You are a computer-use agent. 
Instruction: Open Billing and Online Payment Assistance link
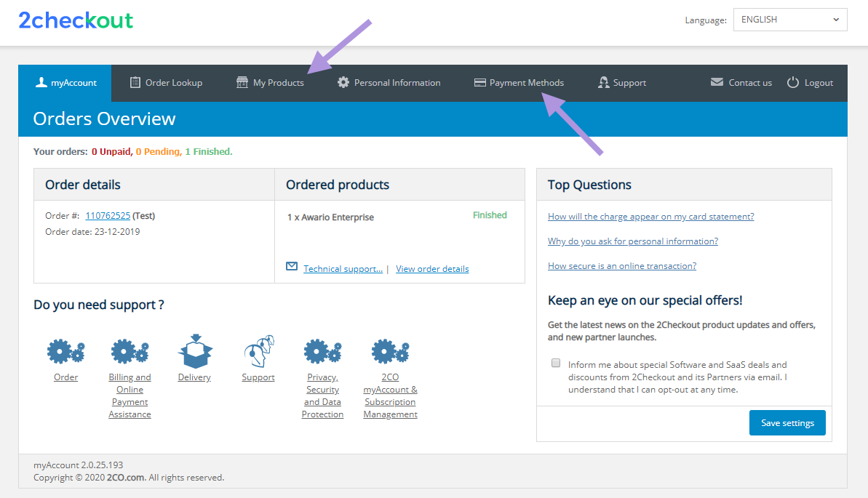coord(130,395)
